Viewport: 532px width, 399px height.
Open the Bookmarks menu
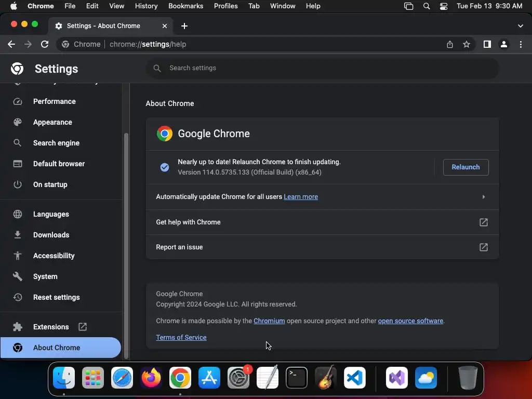185,6
